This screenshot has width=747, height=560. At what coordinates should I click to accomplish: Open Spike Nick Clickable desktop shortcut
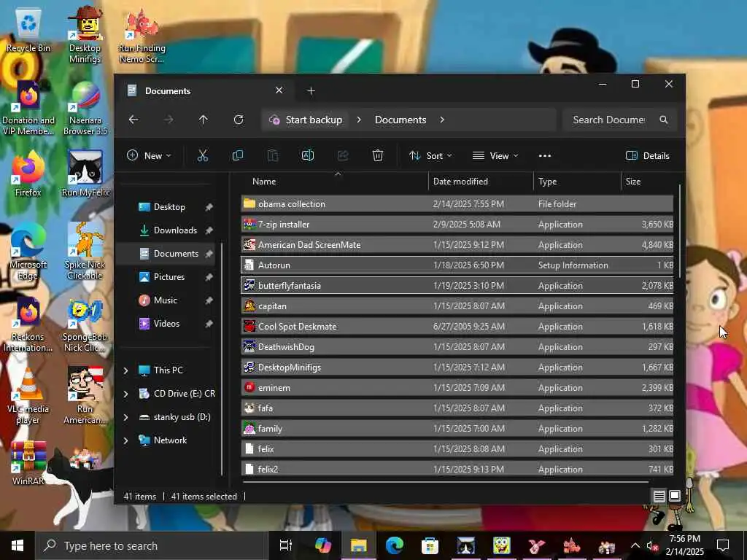[85, 252]
